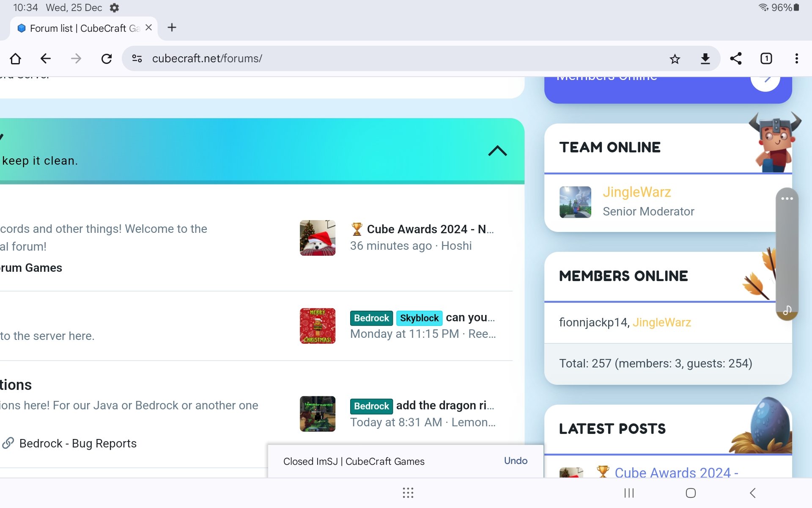Tap the Android back navigation button
The image size is (812, 508).
coord(752,493)
